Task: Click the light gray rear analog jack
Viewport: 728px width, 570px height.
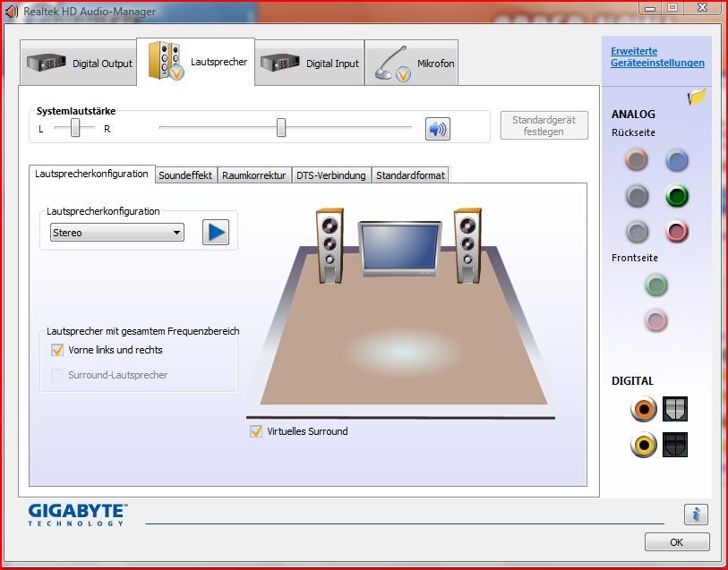Action: pyautogui.click(x=637, y=231)
